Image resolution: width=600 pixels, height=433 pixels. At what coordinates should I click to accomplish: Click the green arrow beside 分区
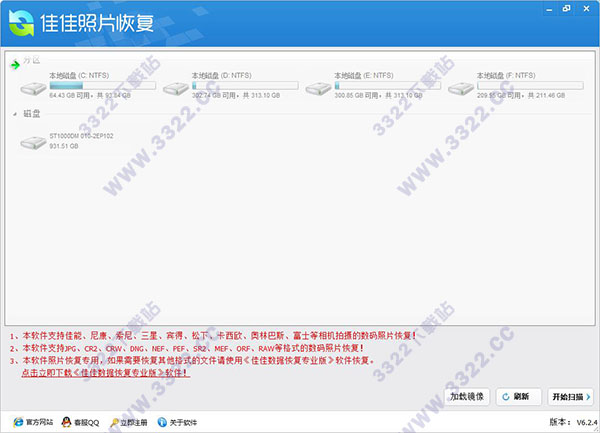[x=15, y=65]
